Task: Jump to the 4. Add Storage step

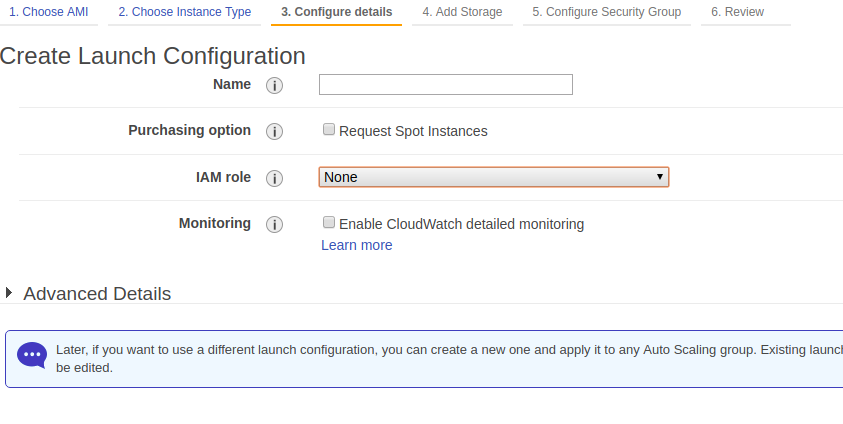Action: [462, 12]
